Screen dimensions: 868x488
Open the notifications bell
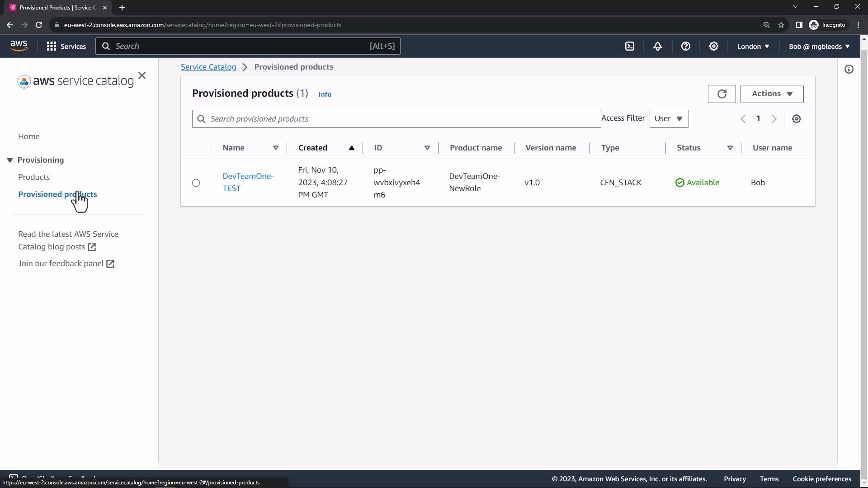[658, 46]
